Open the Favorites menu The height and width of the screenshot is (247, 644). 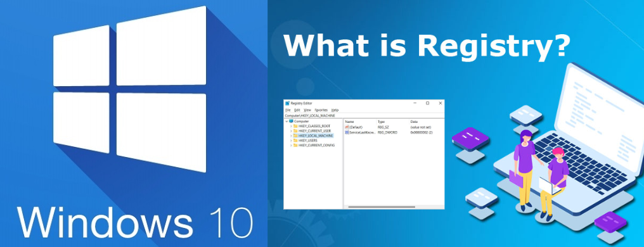click(x=321, y=110)
